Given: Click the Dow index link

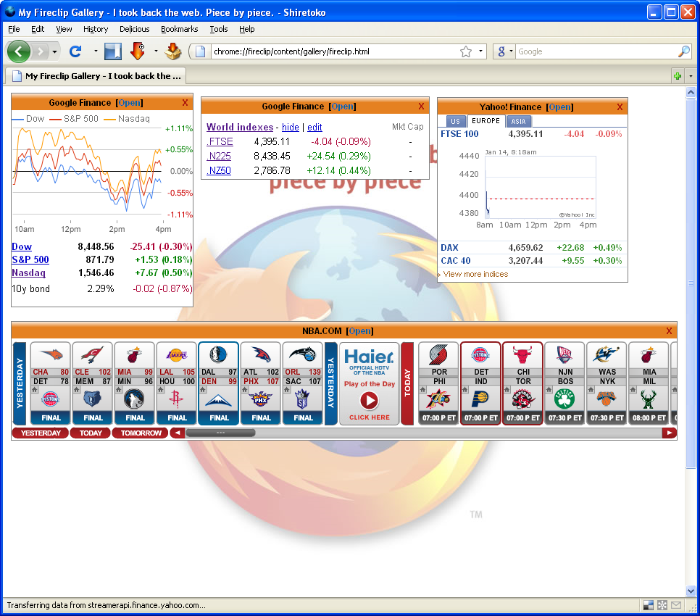Looking at the screenshot, I should tap(22, 246).
